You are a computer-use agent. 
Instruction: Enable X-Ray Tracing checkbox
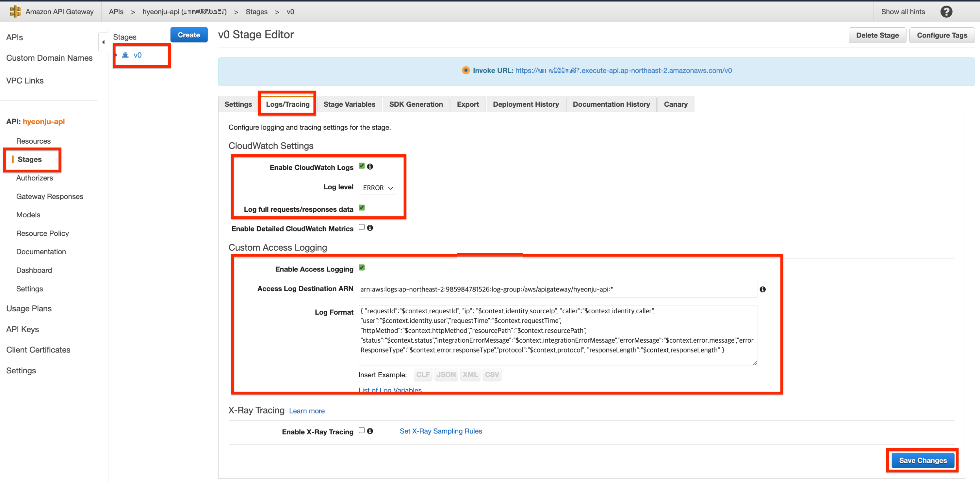[361, 430]
